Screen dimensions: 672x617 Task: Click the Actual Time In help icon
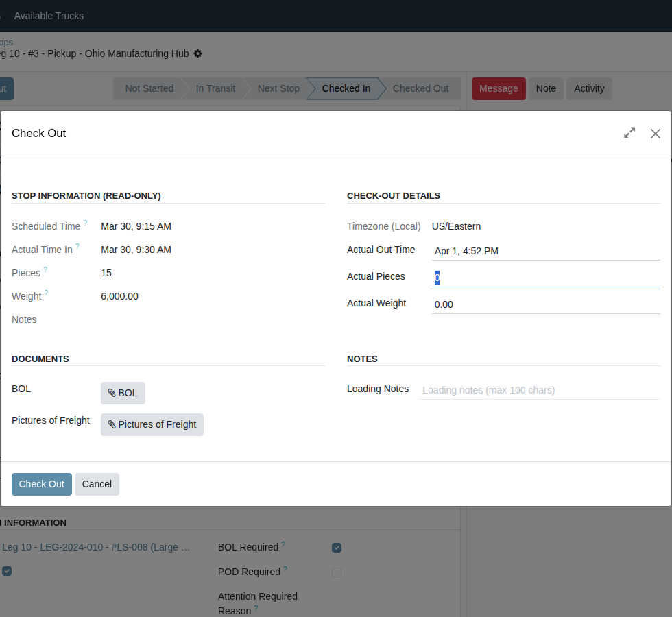[77, 246]
